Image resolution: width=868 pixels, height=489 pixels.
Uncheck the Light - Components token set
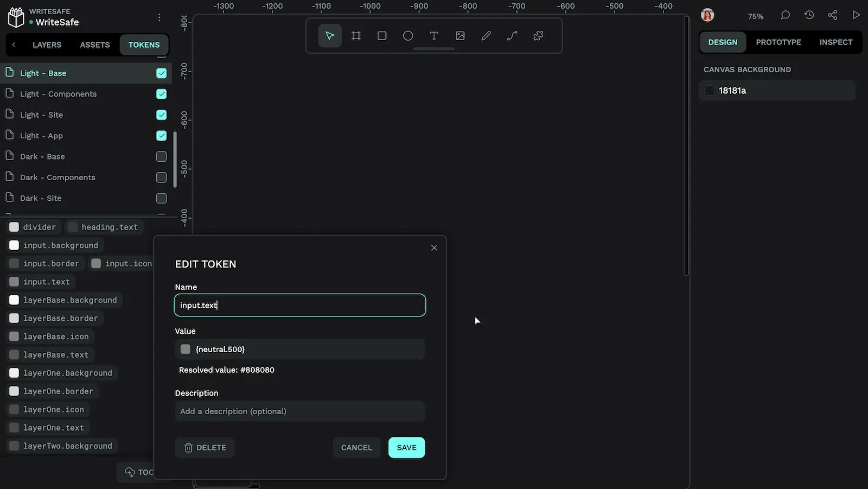click(162, 94)
